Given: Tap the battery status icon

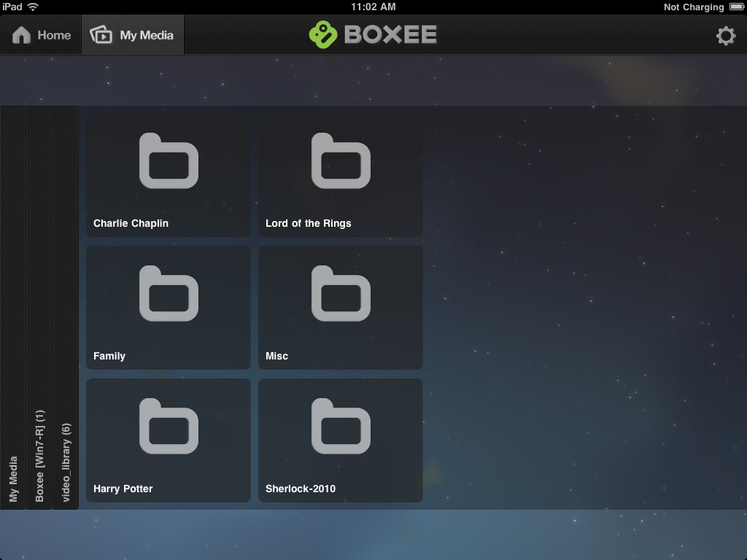Looking at the screenshot, I should tap(736, 7).
